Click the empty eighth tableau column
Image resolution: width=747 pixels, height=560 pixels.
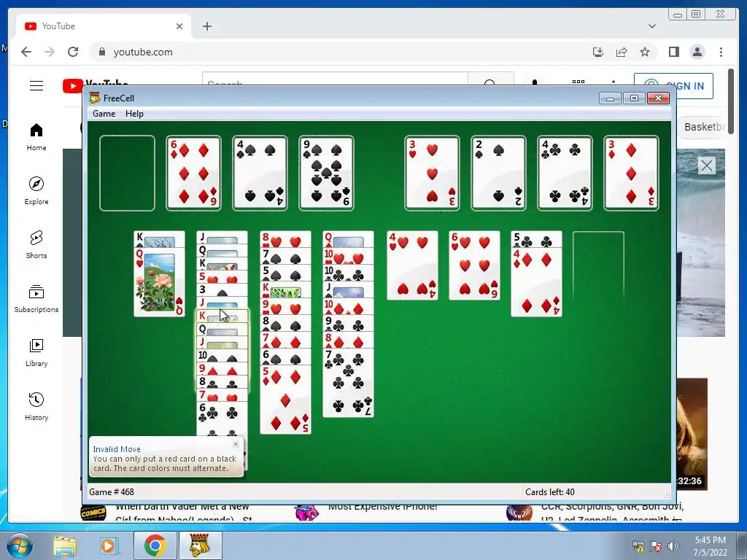click(x=598, y=265)
